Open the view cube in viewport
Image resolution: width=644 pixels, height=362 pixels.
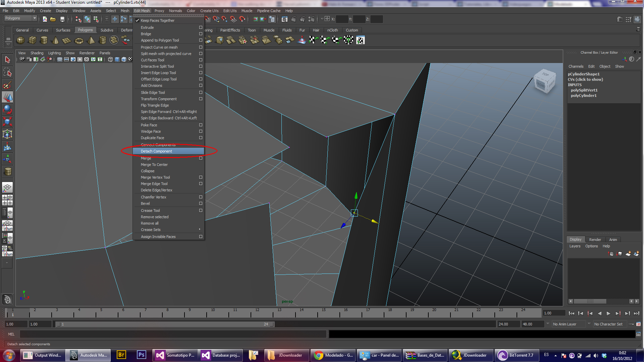545,81
